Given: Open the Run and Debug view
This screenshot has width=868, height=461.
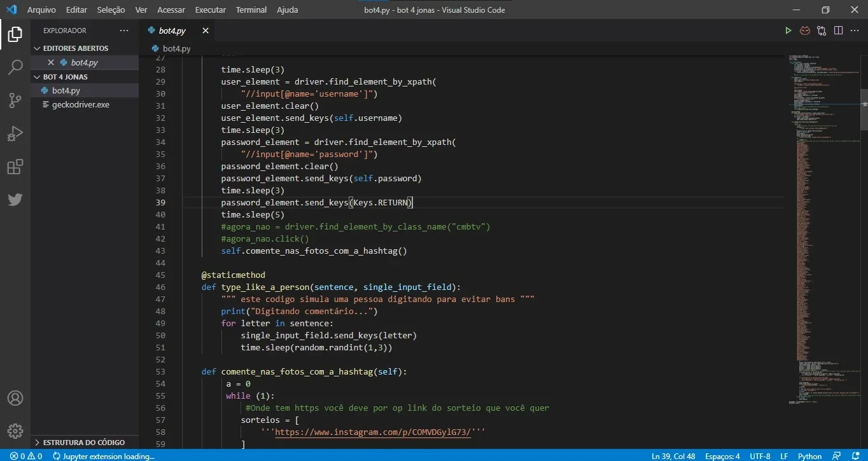Looking at the screenshot, I should pos(15,134).
